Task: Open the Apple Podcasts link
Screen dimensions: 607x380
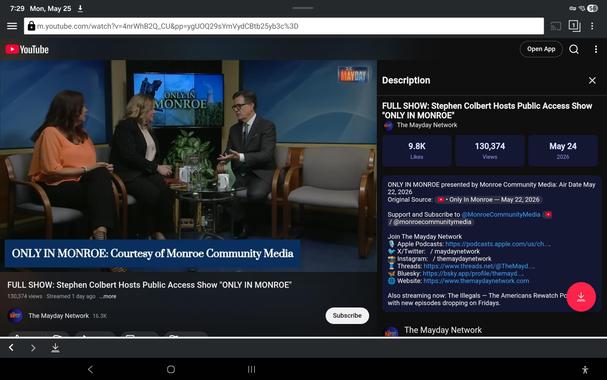Action: (x=497, y=244)
